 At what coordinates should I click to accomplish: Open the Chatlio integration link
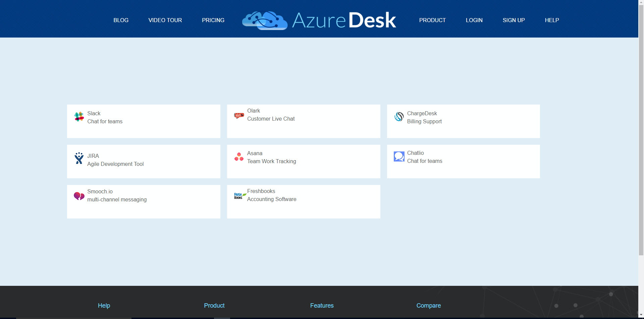tap(416, 153)
